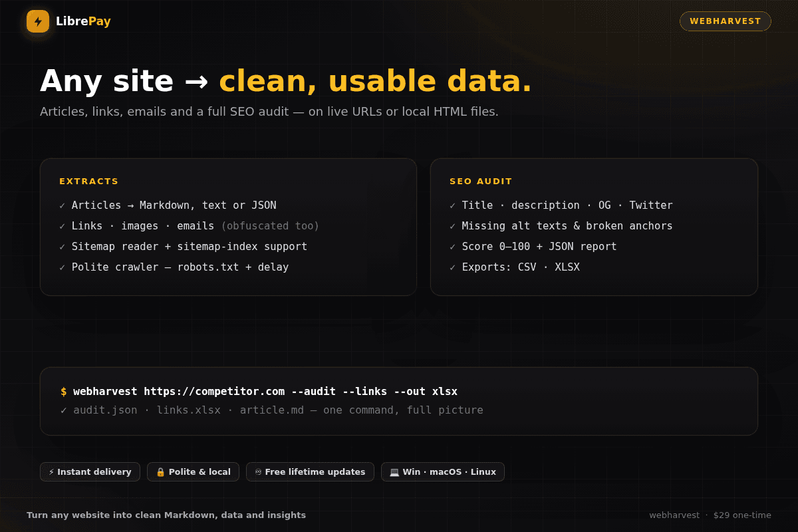Click the subtitle about articles, links, emails
Viewport: 798px width, 532px height.
click(269, 112)
